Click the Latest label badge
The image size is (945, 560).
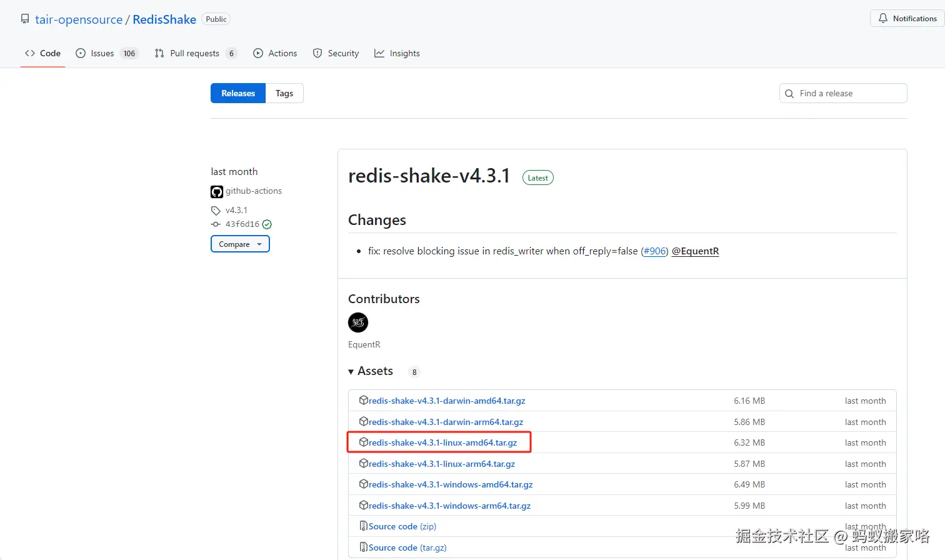coord(537,178)
